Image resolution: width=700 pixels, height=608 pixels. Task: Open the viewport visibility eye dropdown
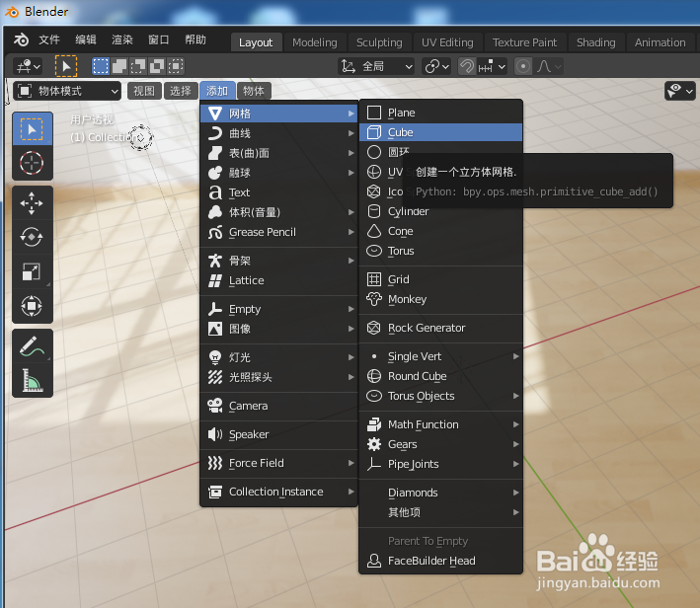679,91
